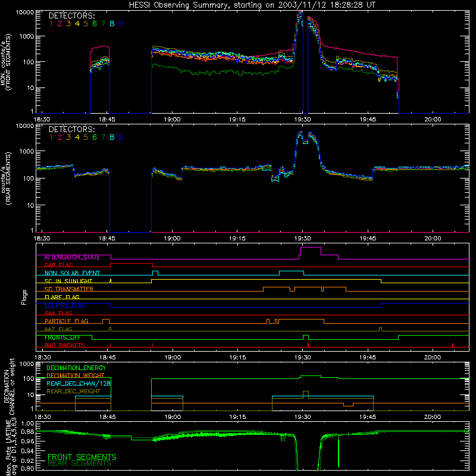The width and height of the screenshot is (476, 476).
Task: Click the HESSI Observing Summary plot title
Action: click(252, 5)
